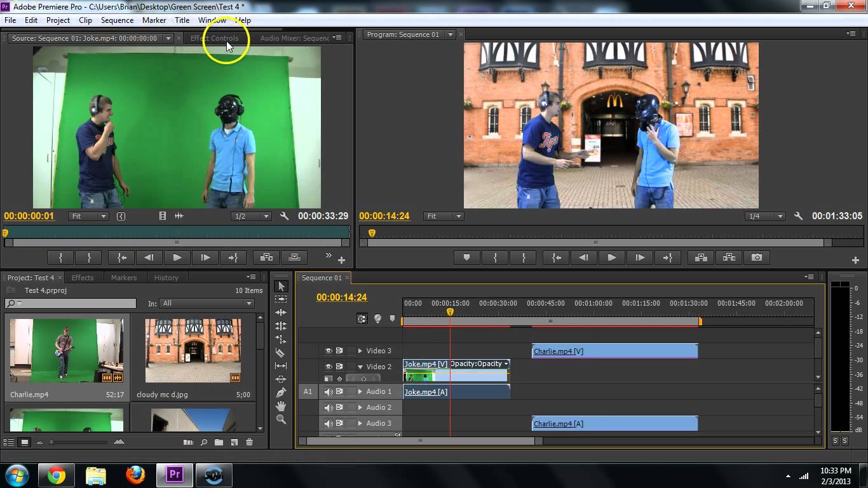This screenshot has height=488, width=868.
Task: Hide the Video 3 track output eye
Action: tap(329, 350)
